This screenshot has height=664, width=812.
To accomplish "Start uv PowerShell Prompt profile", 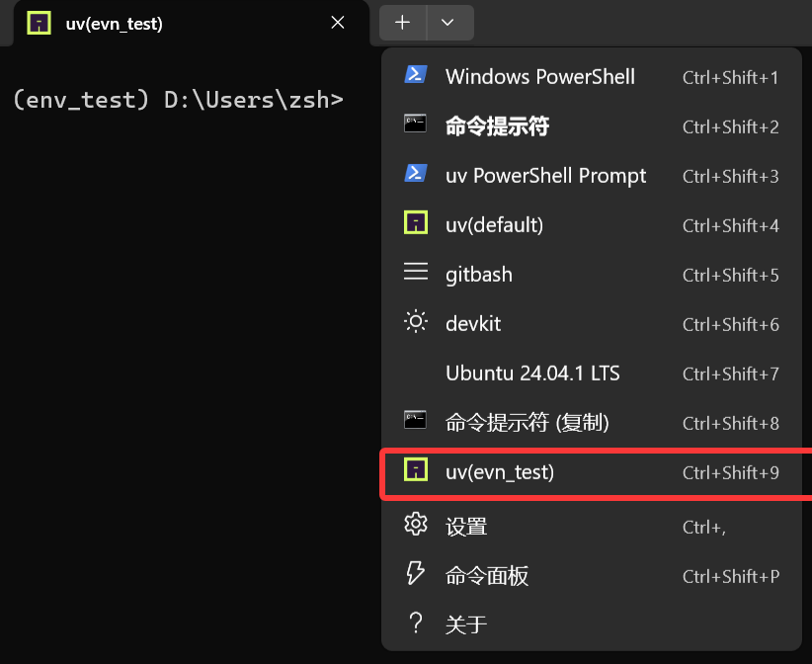I will (x=592, y=176).
